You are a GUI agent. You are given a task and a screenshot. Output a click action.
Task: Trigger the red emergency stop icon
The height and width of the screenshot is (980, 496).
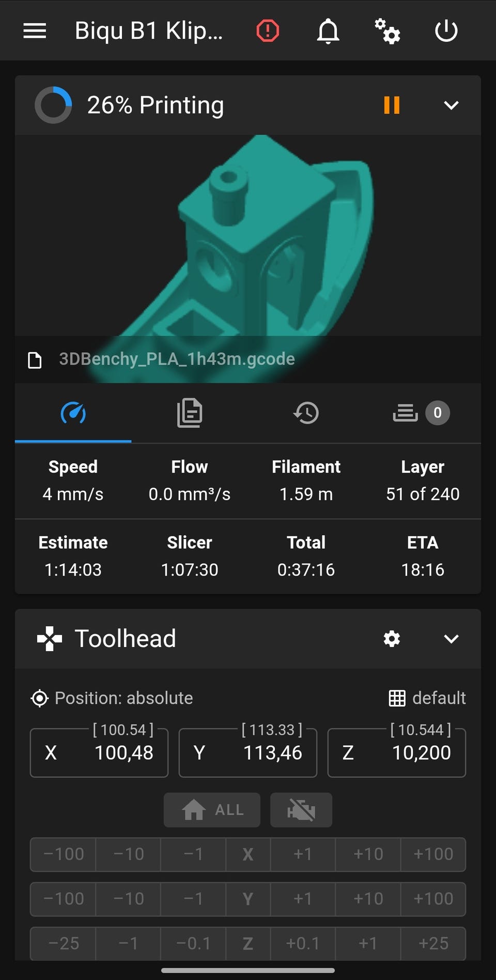268,31
